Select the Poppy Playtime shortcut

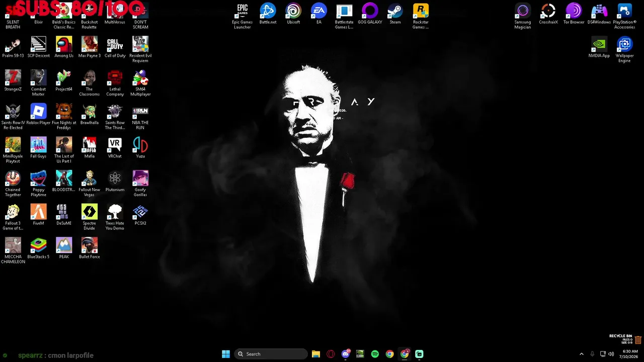(38, 184)
